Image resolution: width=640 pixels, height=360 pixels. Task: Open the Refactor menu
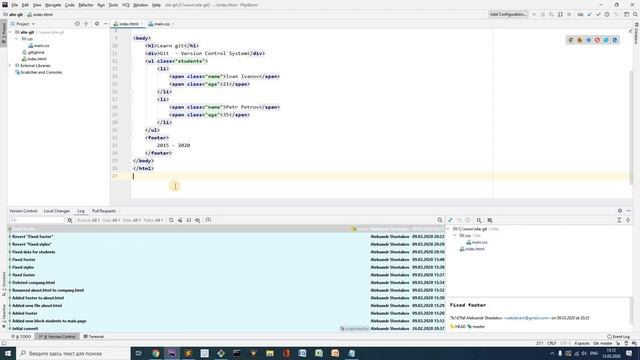pos(86,5)
